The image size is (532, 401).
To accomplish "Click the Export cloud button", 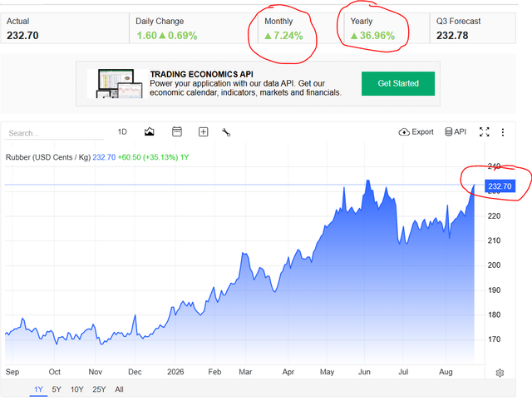I will [416, 131].
